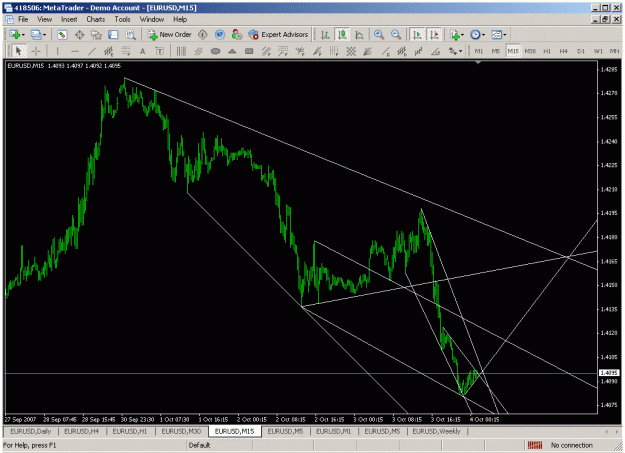The image size is (625, 453).
Task: Toggle the Market Watch window icon
Action: (x=62, y=35)
